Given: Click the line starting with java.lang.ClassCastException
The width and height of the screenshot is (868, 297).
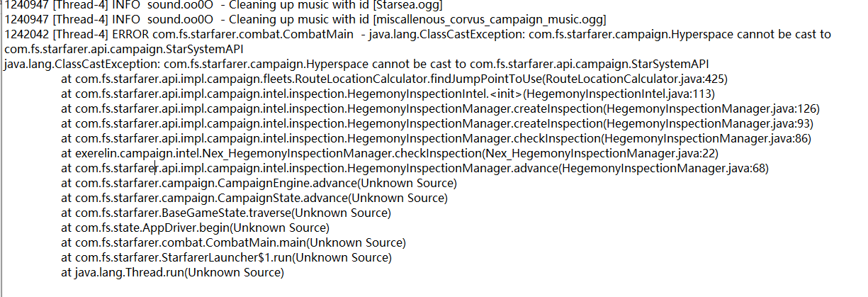Looking at the screenshot, I should coord(356,65).
